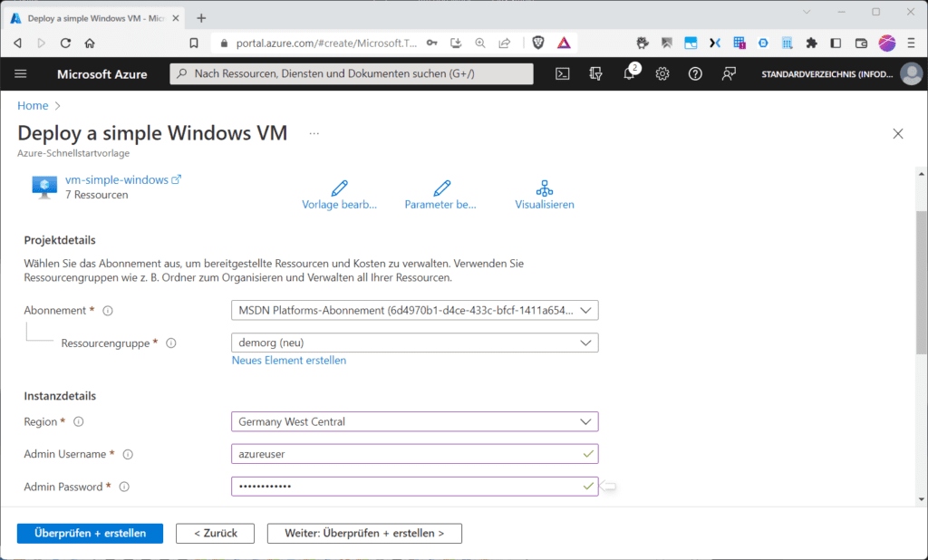The width and height of the screenshot is (928, 560).
Task: Bookmark this page icon in address bar
Action: (194, 43)
